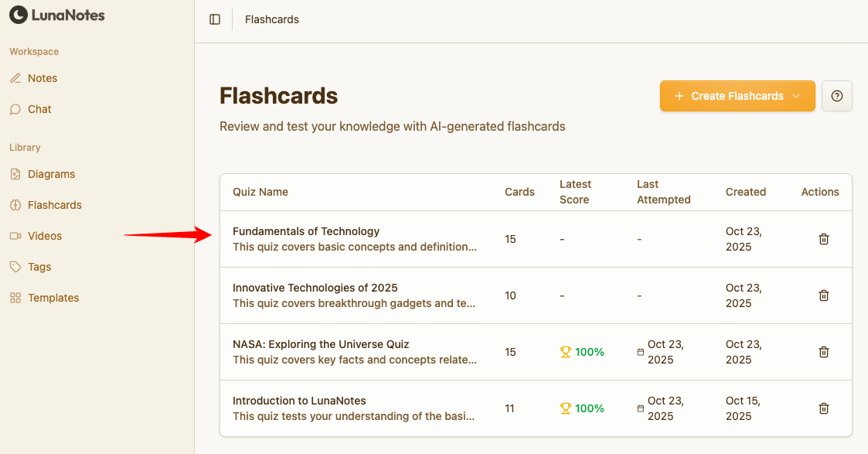Viewport: 868px width, 454px height.
Task: Go to Chat in the sidebar
Action: [39, 109]
